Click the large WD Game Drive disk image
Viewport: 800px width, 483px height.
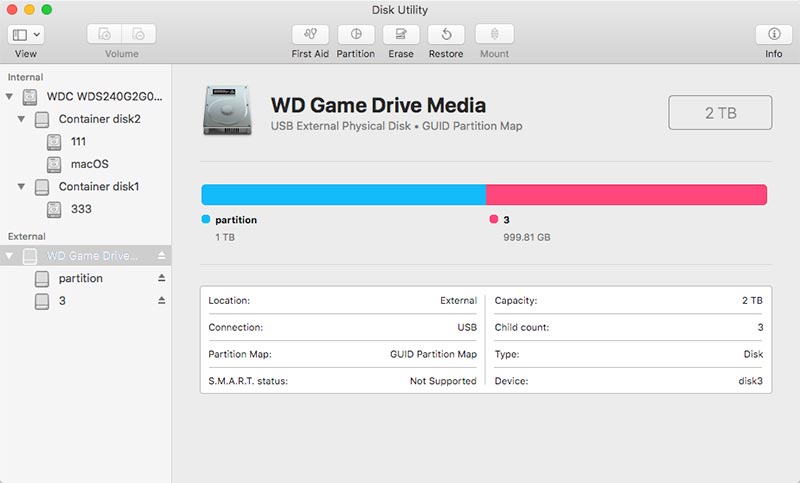227,110
